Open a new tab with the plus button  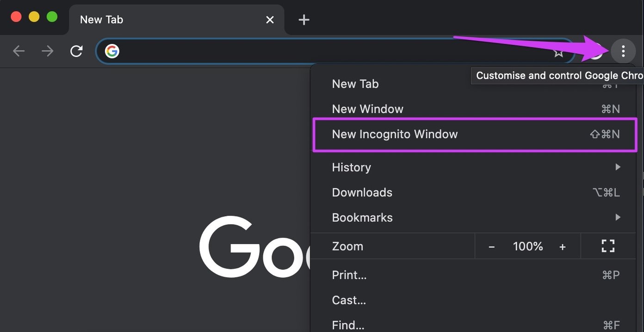[x=304, y=20]
